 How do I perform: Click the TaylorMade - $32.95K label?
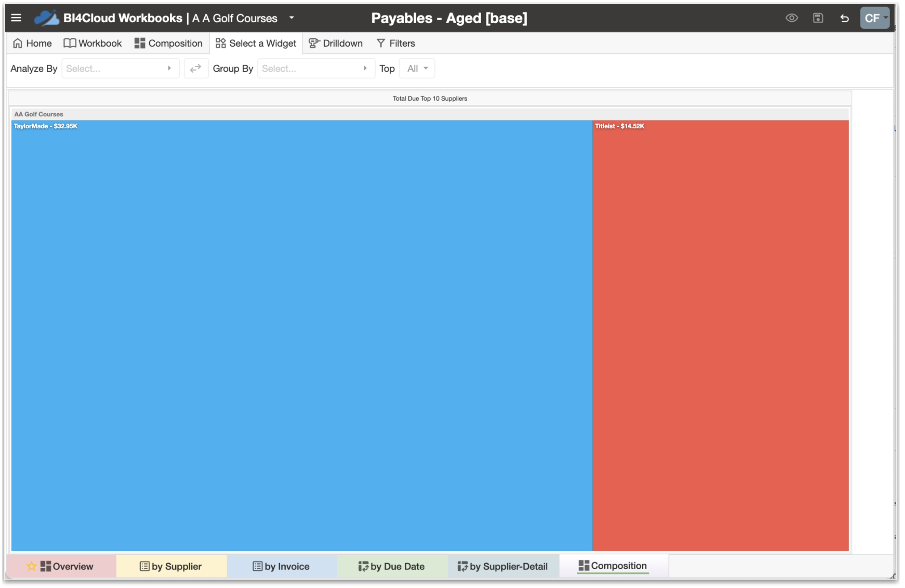46,126
